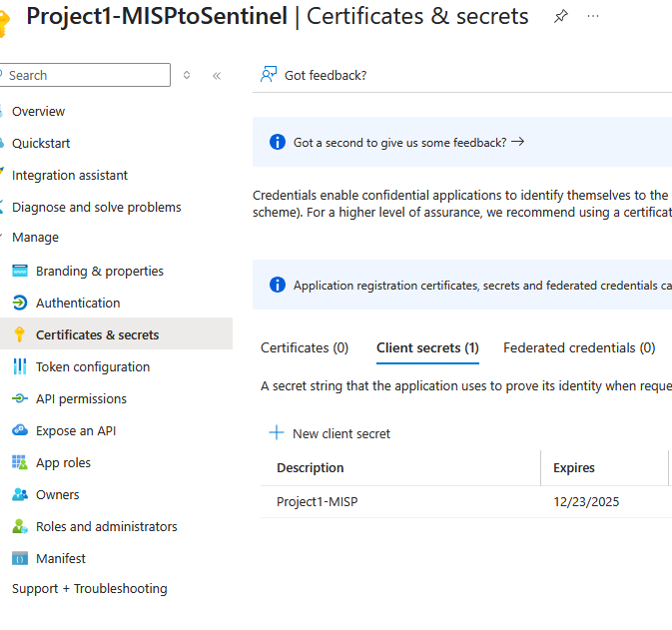The image size is (672, 630).
Task: Click the API permissions icon
Action: [20, 398]
